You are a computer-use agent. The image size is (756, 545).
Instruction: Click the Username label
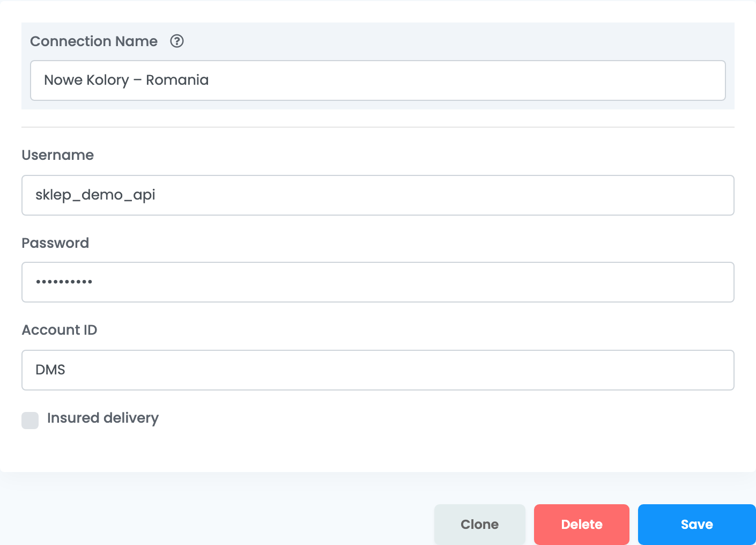click(58, 155)
